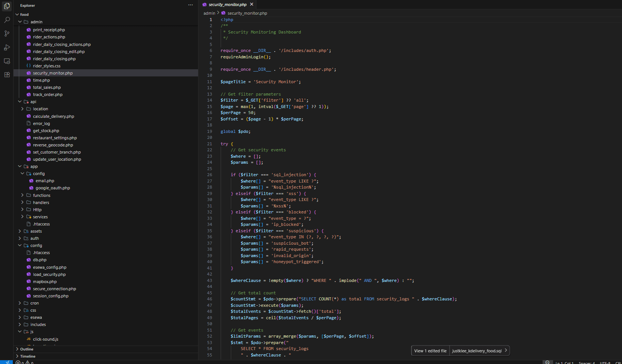Click security_monitor.php in the breadcrumb
This screenshot has width=622, height=364.
(247, 13)
